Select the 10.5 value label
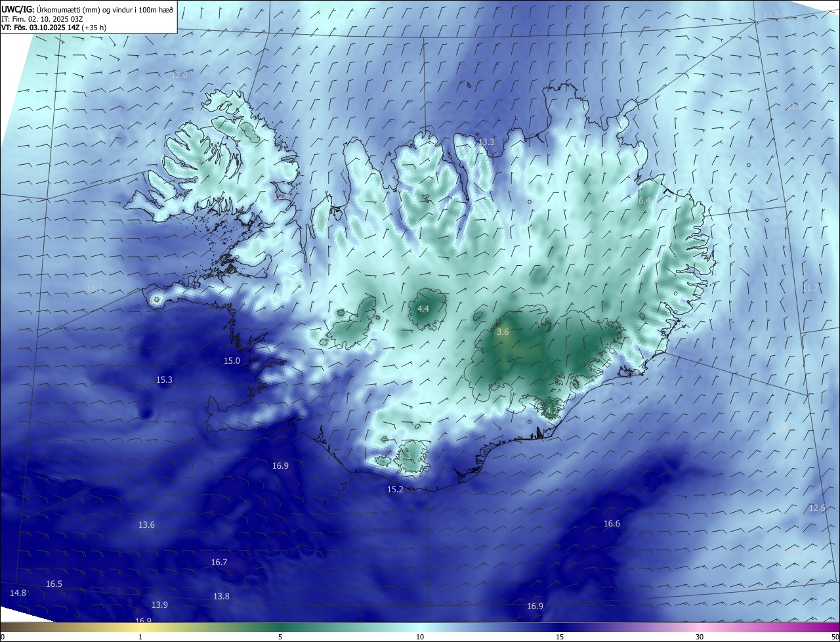840x642 pixels. (784, 426)
